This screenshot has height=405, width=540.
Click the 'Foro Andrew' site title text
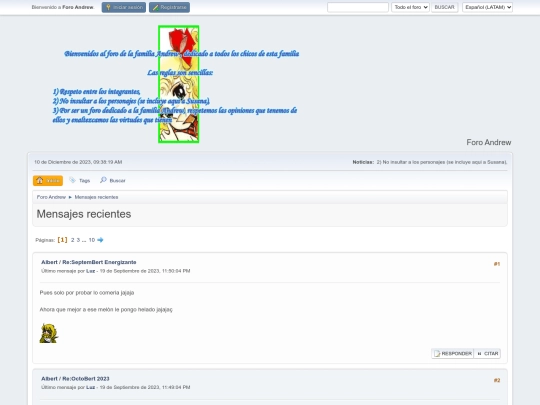489,142
